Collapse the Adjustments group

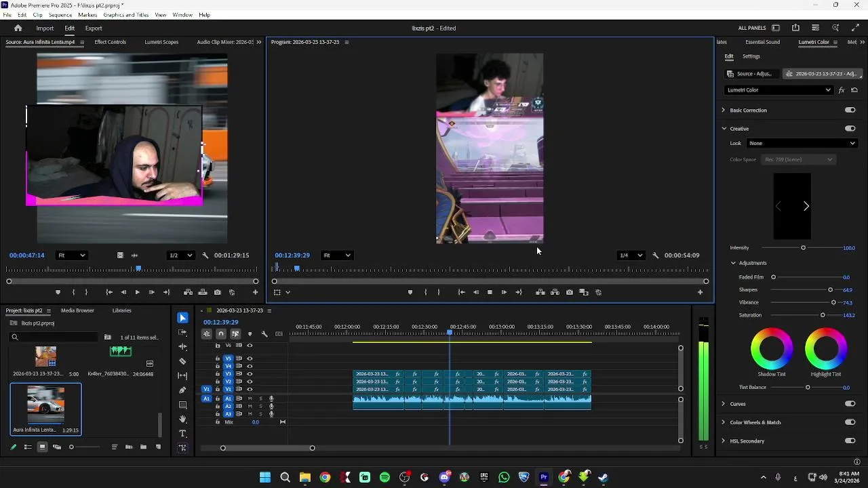(x=733, y=263)
